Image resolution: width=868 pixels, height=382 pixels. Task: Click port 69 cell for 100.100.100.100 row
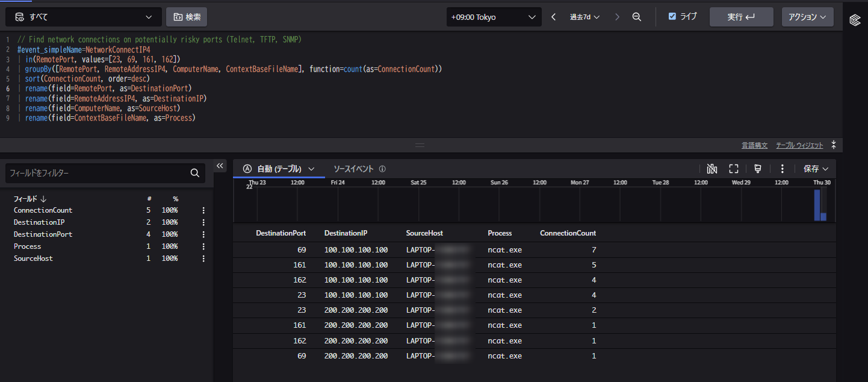point(302,249)
